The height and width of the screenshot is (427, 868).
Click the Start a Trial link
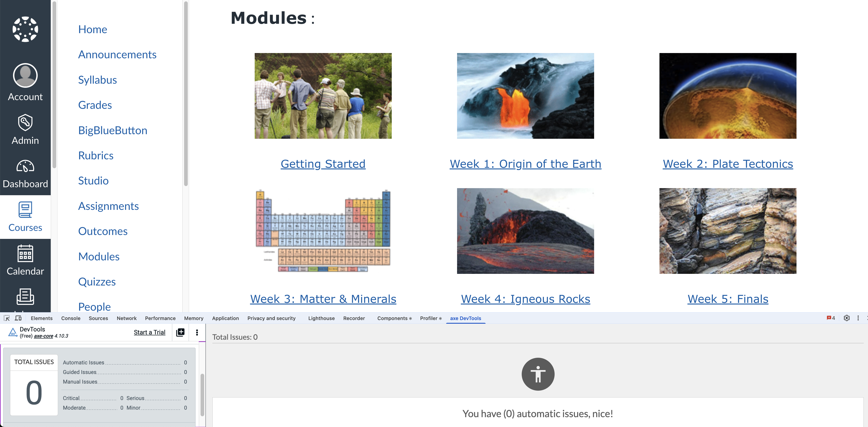click(149, 332)
